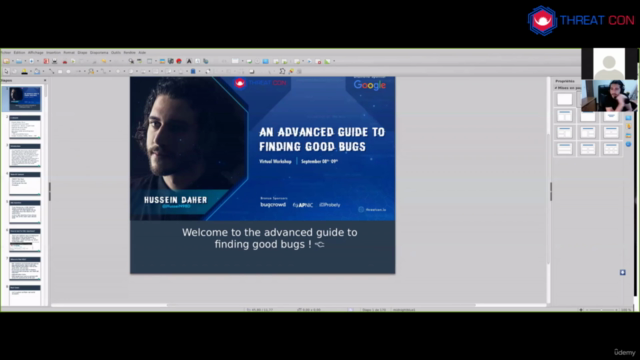Click the Print icon
The width and height of the screenshot is (640, 360).
(x=54, y=61)
